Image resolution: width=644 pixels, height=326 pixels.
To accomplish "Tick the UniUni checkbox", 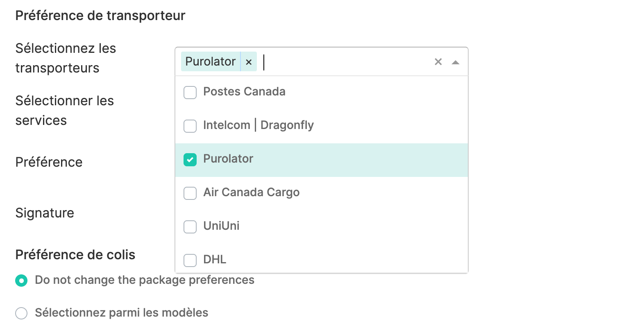I will coord(190,226).
